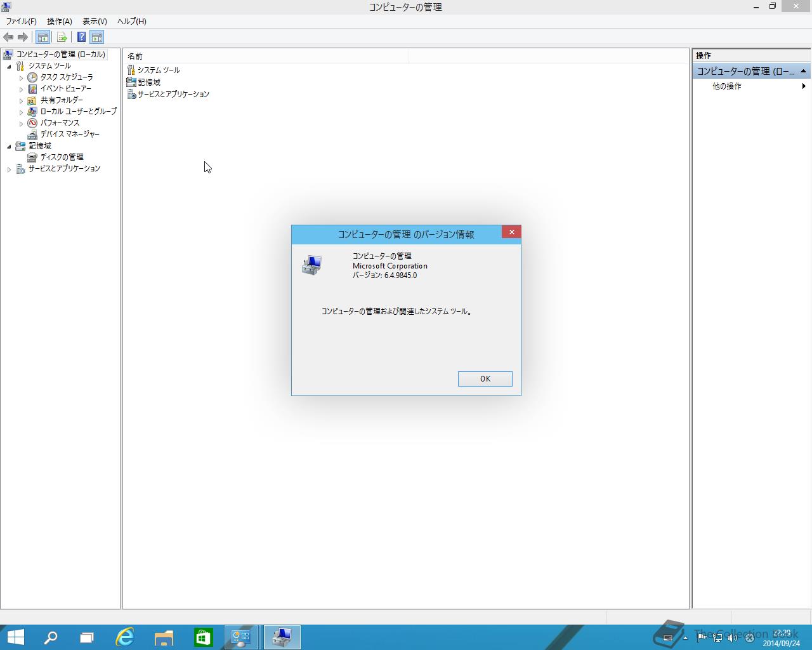Image resolution: width=812 pixels, height=650 pixels.
Task: Open the ヘルプ(H) menu
Action: [132, 21]
